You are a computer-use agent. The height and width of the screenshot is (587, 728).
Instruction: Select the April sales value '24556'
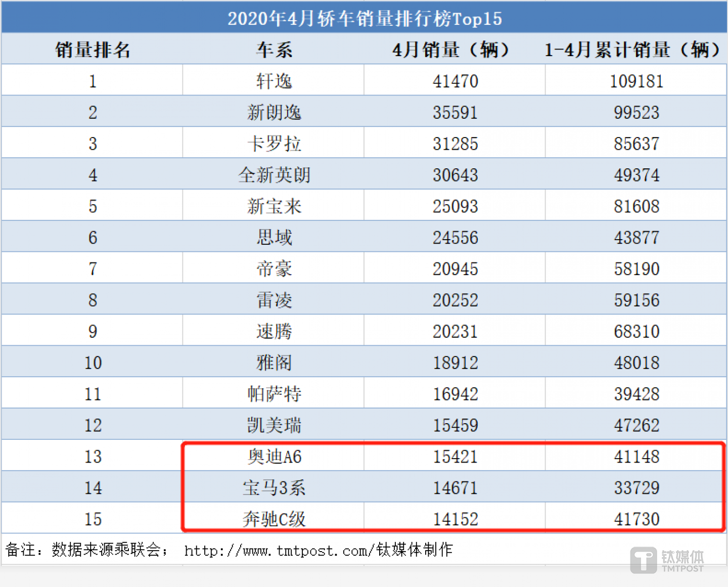click(x=455, y=238)
